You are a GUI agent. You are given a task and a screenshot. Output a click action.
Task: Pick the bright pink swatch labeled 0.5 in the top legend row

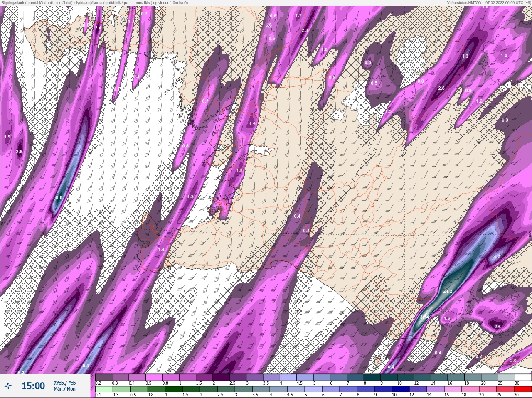(x=154, y=378)
